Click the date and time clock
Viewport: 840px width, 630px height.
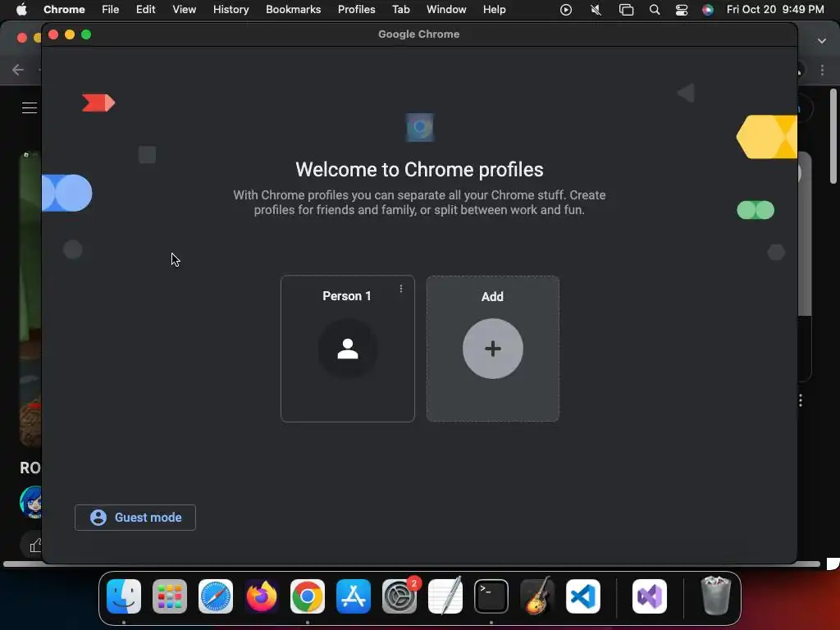[x=774, y=9]
